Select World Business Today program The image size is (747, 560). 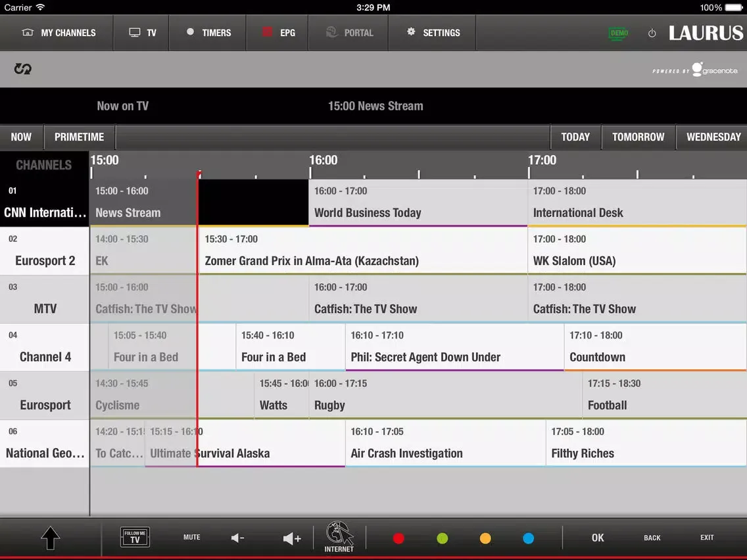pyautogui.click(x=418, y=203)
